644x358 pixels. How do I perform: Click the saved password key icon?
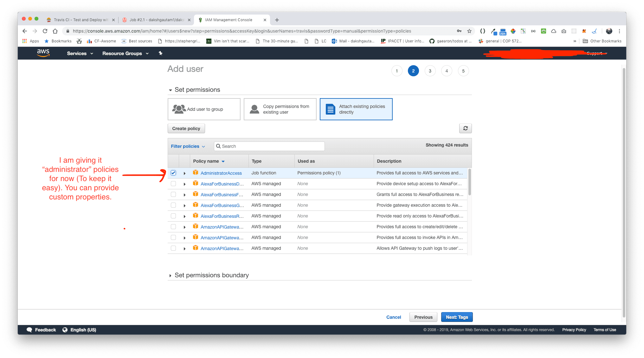pos(459,31)
